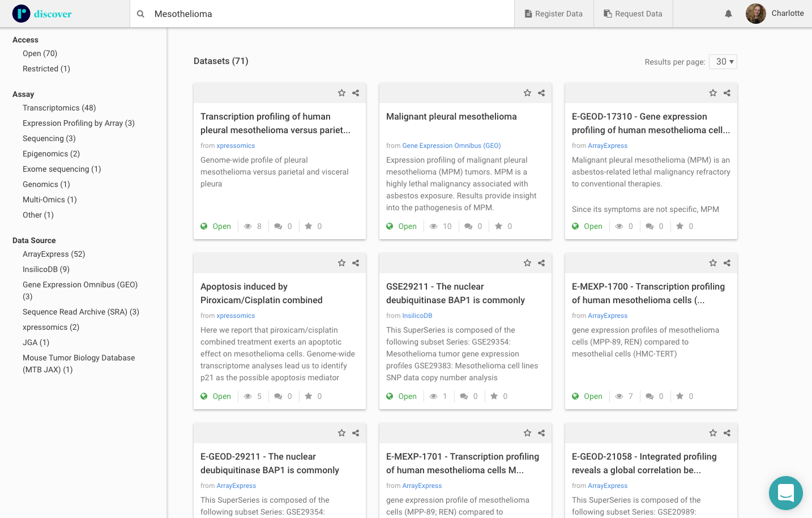Viewport: 812px width, 518px height.
Task: Click favorites star count on Apoptosis card
Action: (x=313, y=396)
